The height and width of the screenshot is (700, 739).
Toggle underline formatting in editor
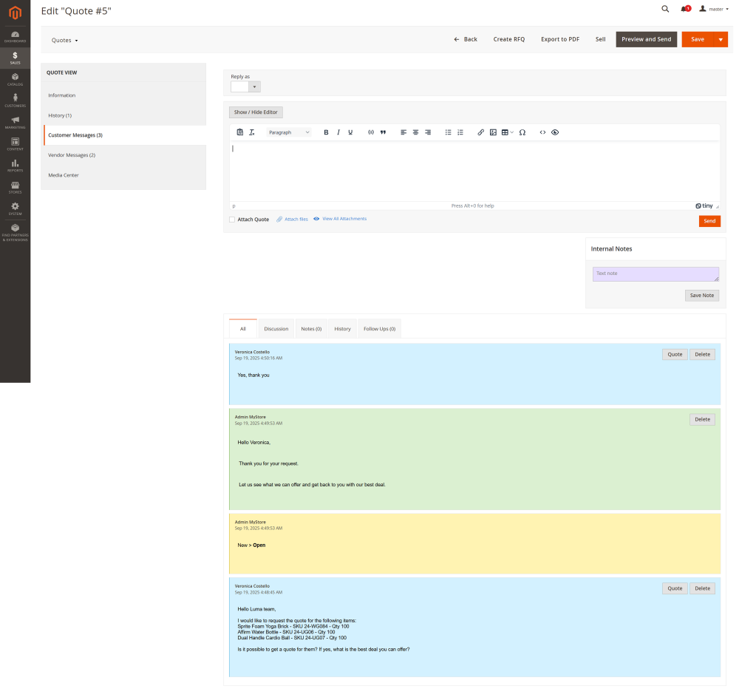(350, 132)
